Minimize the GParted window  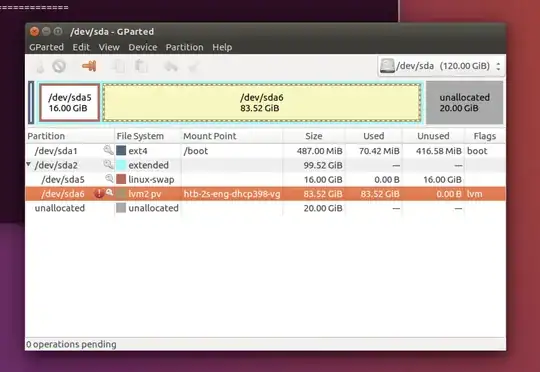[46, 31]
